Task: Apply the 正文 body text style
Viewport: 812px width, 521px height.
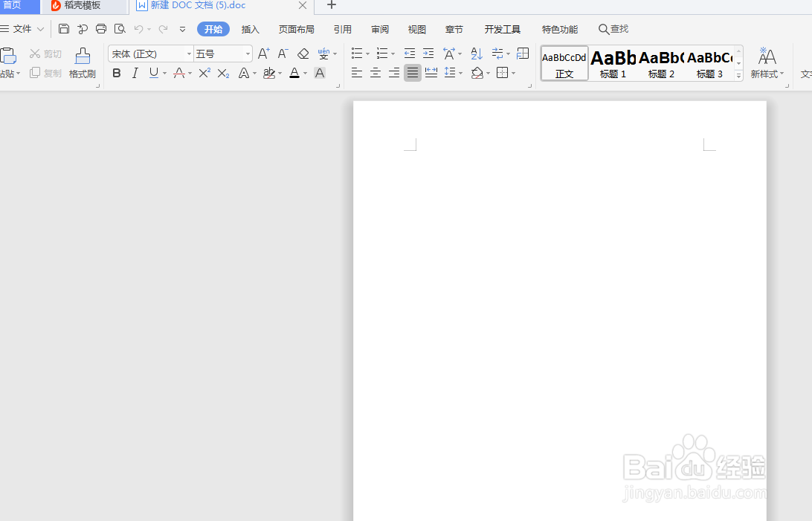Action: coord(564,63)
